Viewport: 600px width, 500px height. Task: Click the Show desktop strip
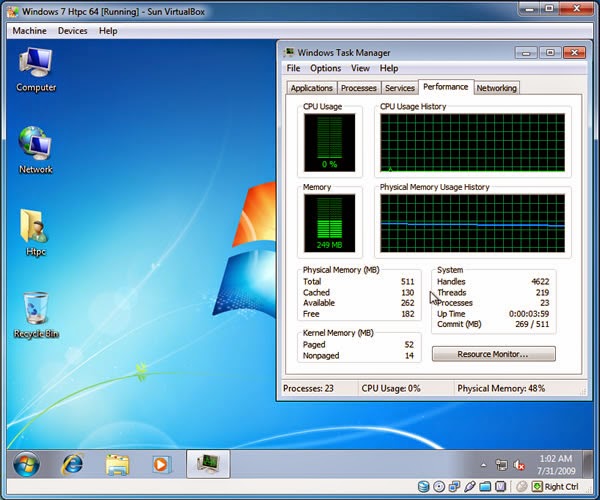pos(588,464)
